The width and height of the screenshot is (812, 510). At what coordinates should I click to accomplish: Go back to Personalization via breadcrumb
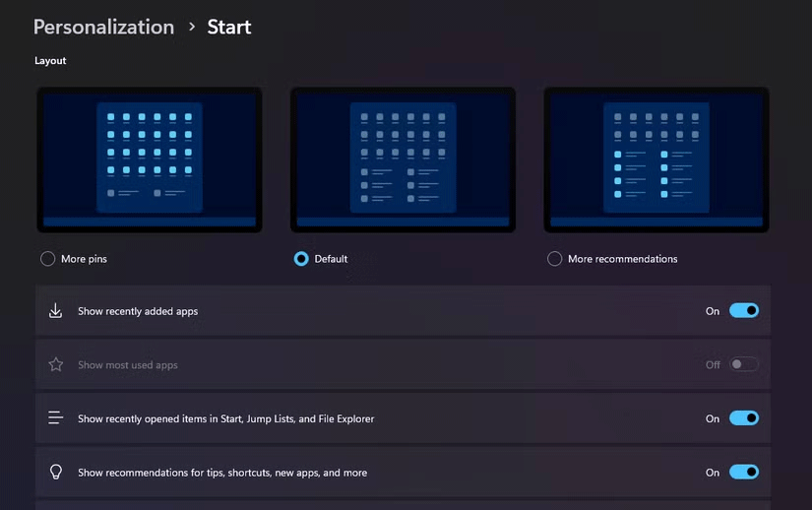103,28
